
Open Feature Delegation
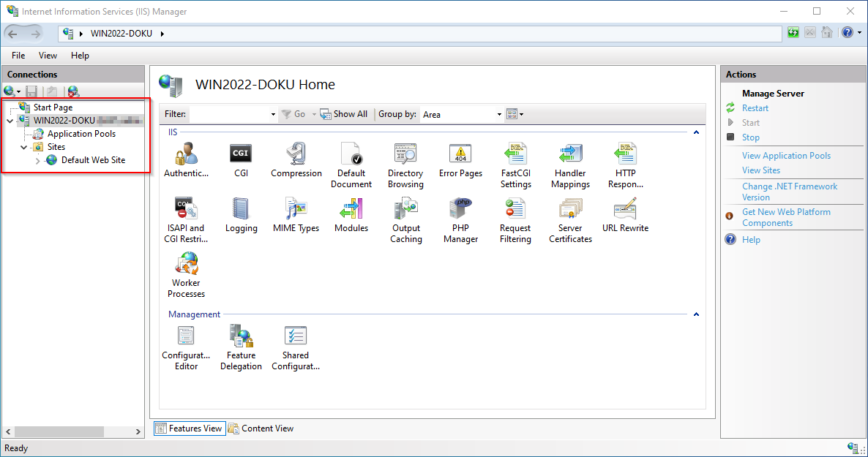[241, 347]
